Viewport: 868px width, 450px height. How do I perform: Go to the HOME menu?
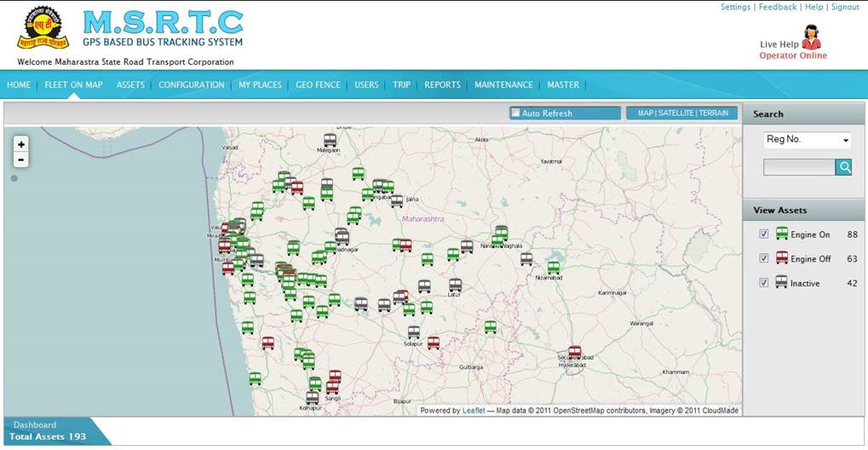click(19, 84)
